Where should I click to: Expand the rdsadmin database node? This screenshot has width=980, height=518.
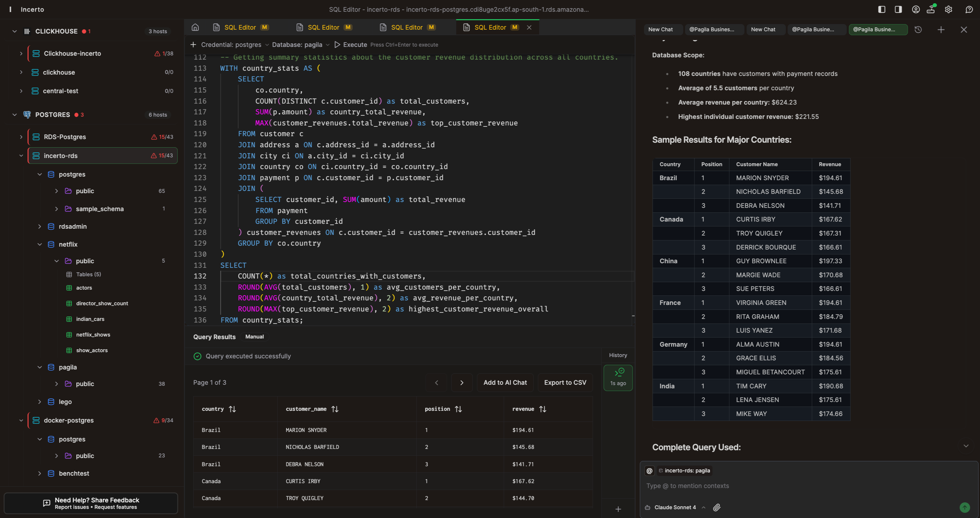click(x=39, y=226)
